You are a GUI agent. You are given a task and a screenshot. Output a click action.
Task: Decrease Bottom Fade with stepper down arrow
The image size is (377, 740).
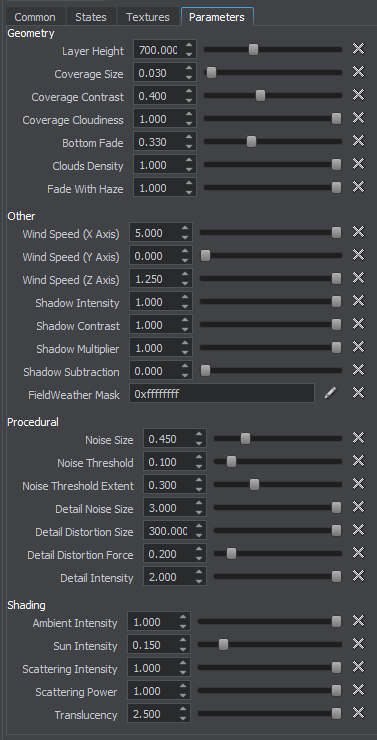[189, 147]
